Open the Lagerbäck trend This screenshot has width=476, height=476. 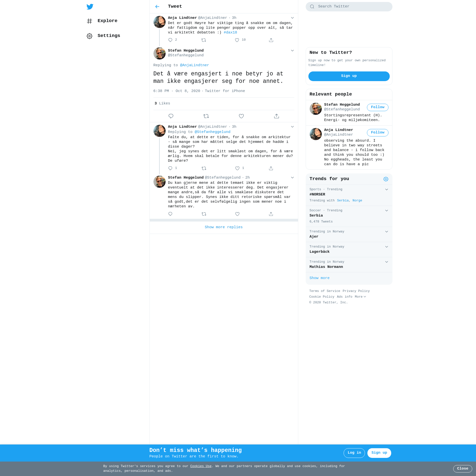pyautogui.click(x=319, y=252)
